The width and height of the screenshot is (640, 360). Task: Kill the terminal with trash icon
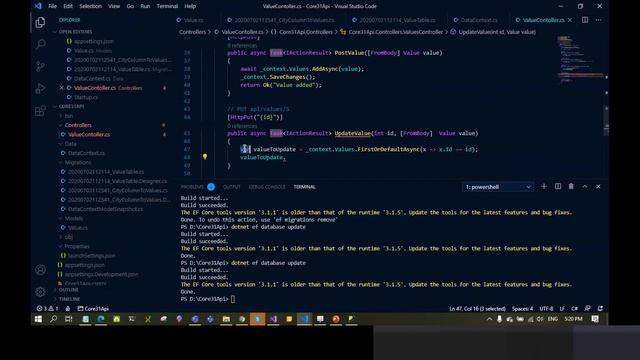(571, 187)
